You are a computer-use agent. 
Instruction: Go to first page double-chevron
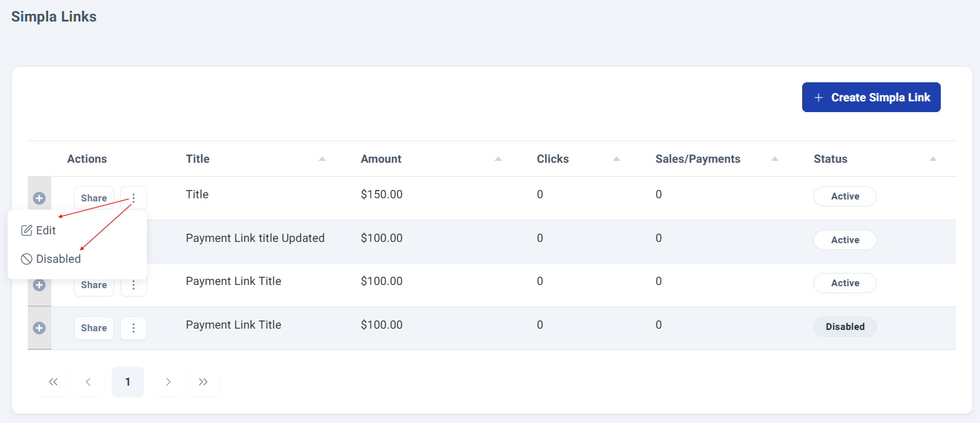point(53,382)
